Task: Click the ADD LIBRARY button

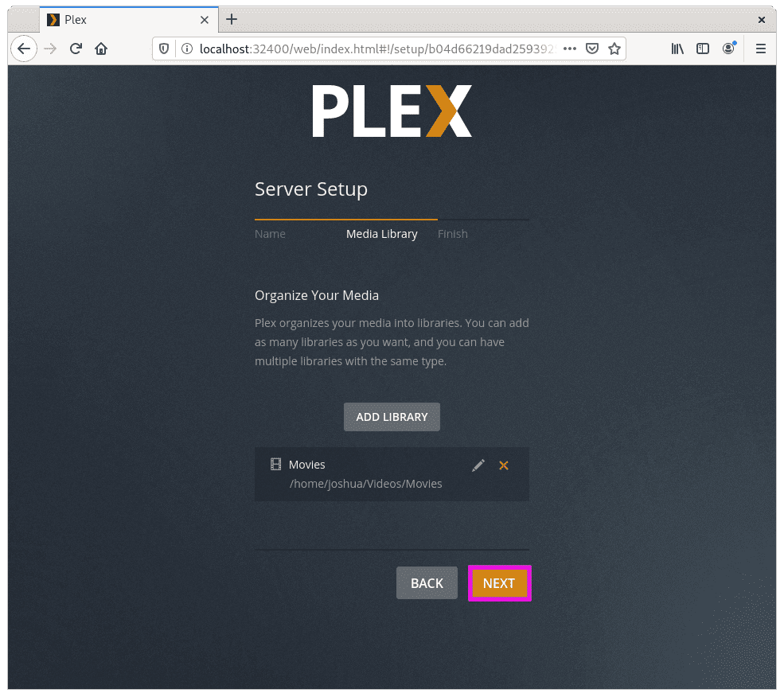Action: [392, 417]
